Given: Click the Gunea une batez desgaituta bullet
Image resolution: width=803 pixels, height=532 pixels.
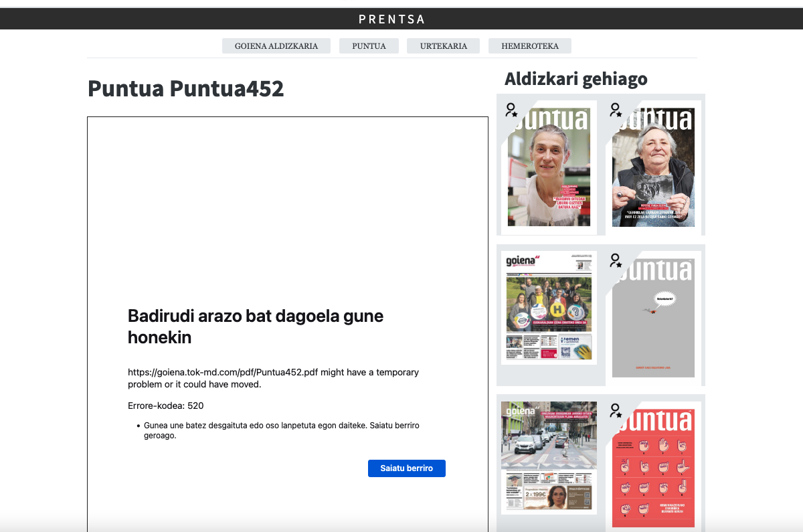Looking at the screenshot, I should tap(282, 430).
